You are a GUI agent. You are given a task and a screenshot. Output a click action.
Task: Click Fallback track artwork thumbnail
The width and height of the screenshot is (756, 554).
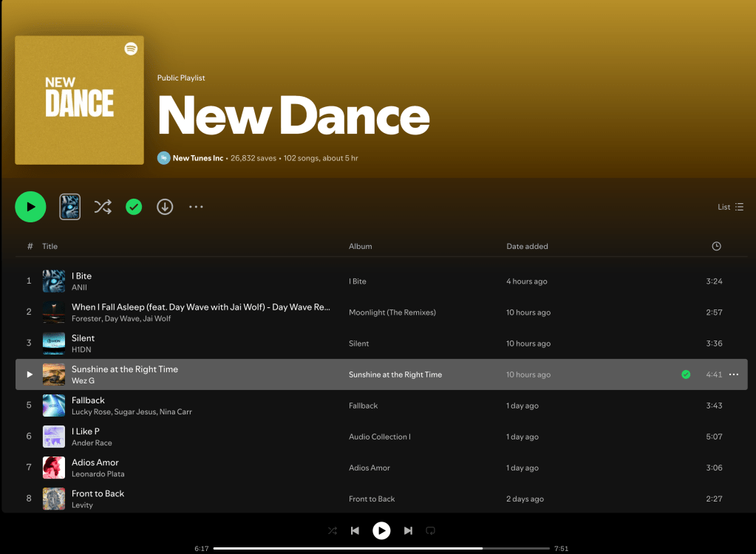(x=53, y=406)
